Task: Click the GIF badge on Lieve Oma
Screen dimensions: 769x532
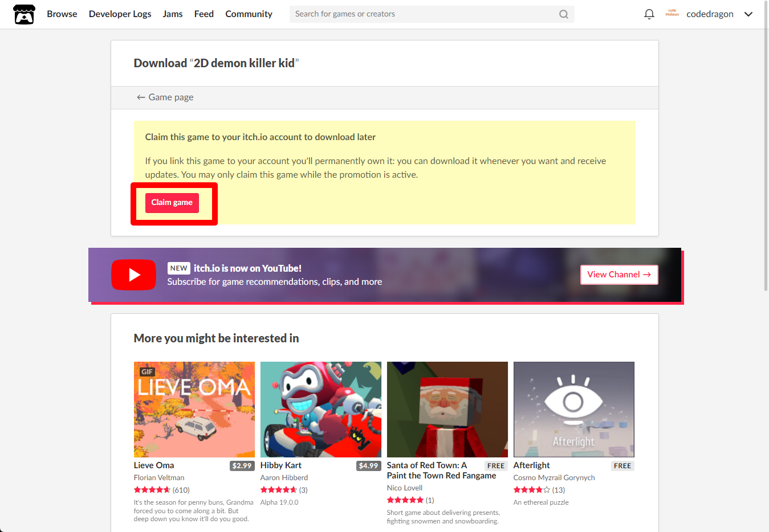Action: click(147, 372)
